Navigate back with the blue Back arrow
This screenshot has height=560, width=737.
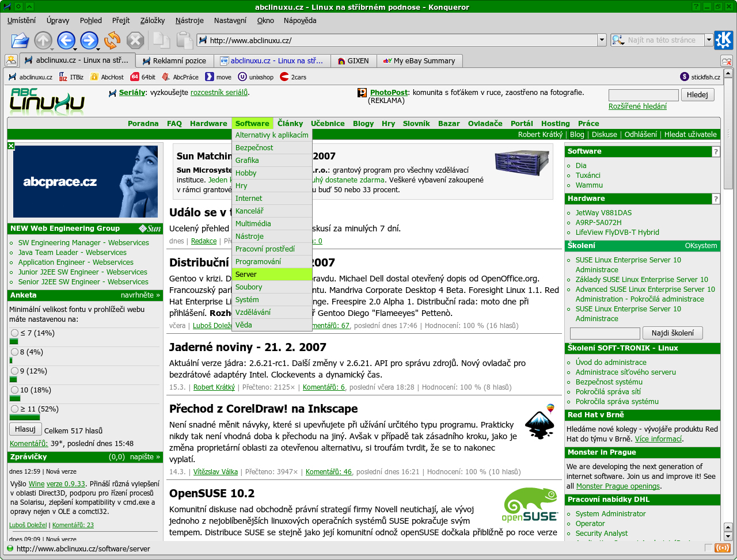point(66,40)
